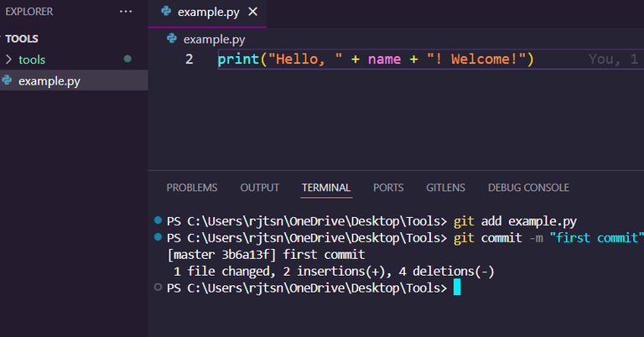The image size is (644, 337).
Task: Click the terminal cursor at the prompt
Action: (x=457, y=288)
